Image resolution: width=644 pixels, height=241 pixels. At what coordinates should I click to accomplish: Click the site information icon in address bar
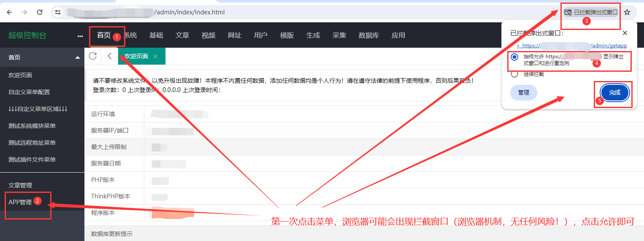[x=58, y=12]
